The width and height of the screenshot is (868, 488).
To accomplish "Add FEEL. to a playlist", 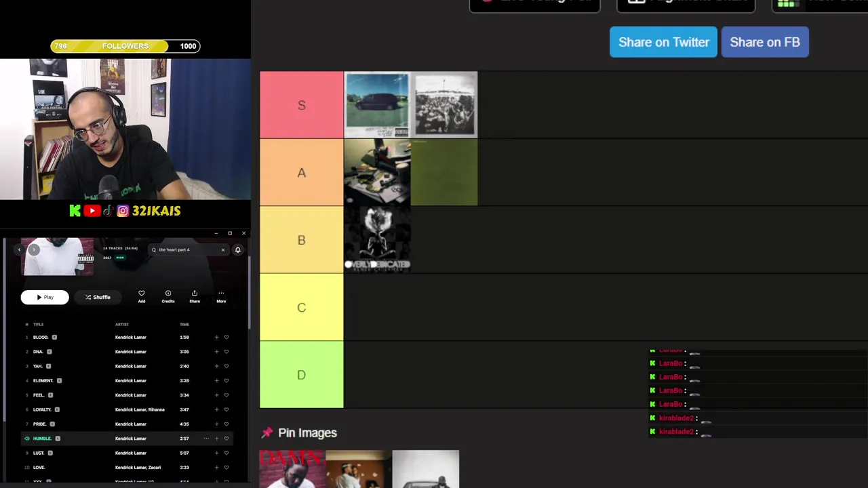I will 216,395.
